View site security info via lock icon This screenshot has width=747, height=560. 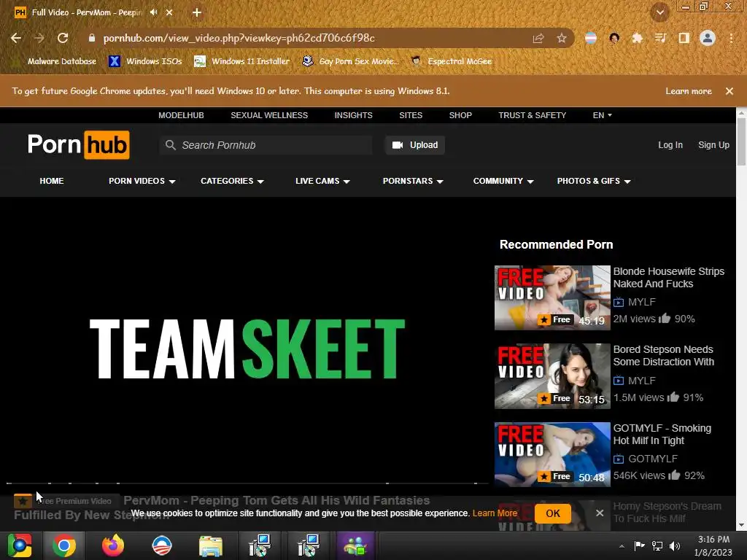[x=91, y=38]
